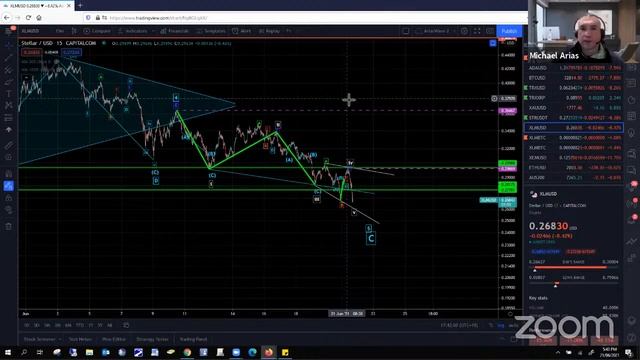
Task: Open the Stock Screener tab
Action: pos(39,339)
